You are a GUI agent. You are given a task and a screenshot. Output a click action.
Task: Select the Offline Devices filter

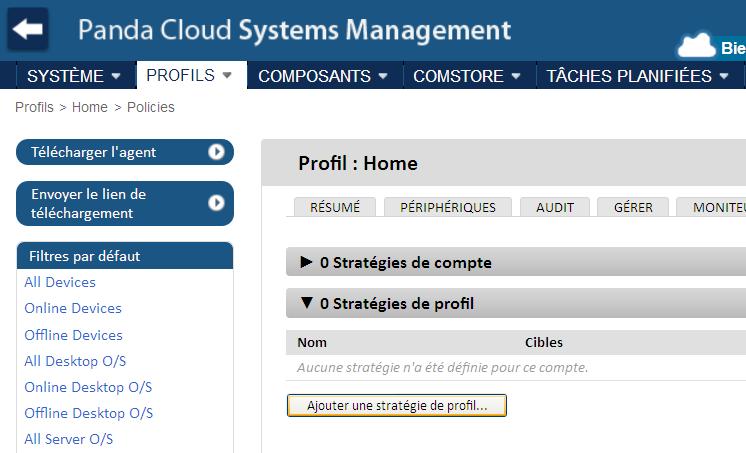(x=73, y=335)
